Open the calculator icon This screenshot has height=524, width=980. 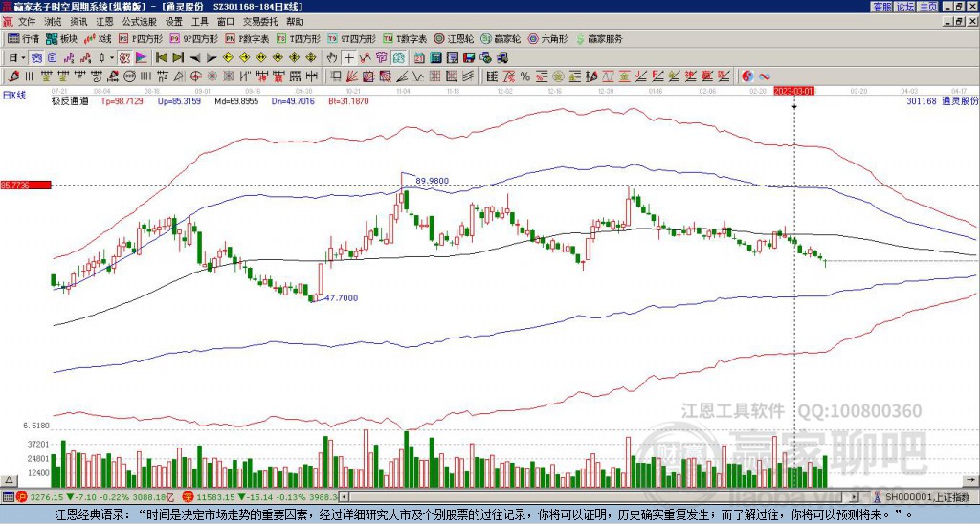pyautogui.click(x=435, y=58)
